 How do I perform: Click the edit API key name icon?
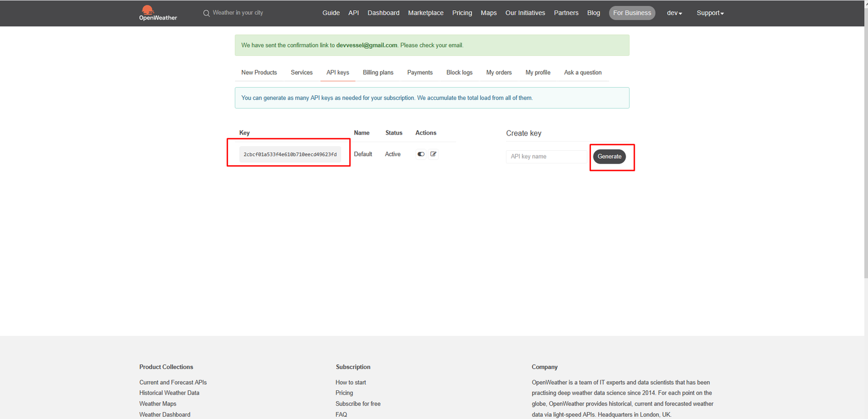click(433, 154)
